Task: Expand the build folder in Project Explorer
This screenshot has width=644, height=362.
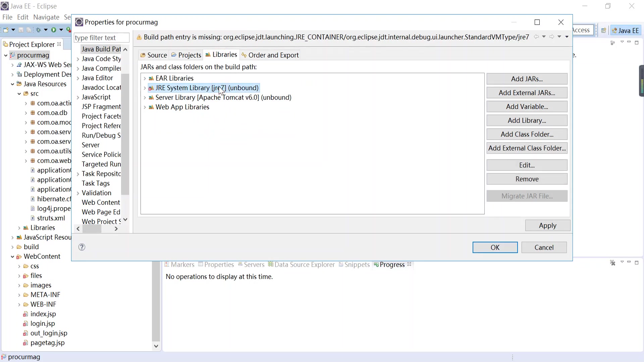Action: [12, 247]
